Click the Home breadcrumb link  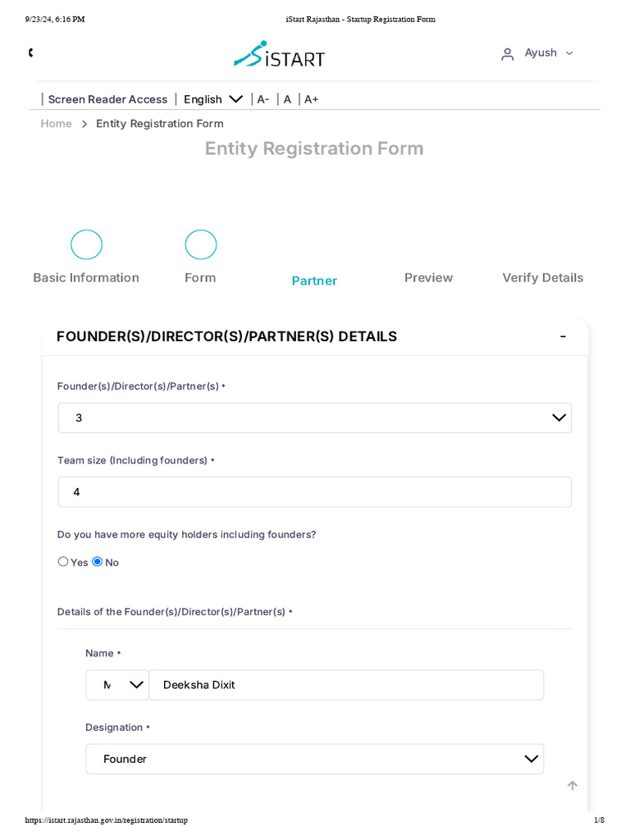click(57, 124)
